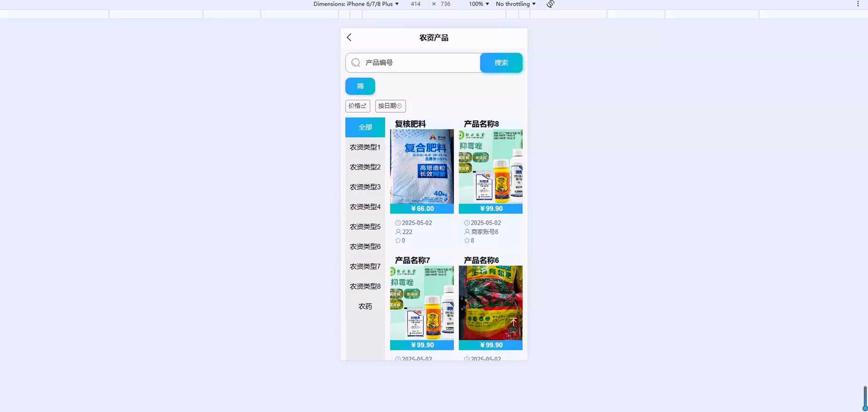This screenshot has height=412, width=868.
Task: Click star icon under 产品名称8
Action: click(x=467, y=240)
